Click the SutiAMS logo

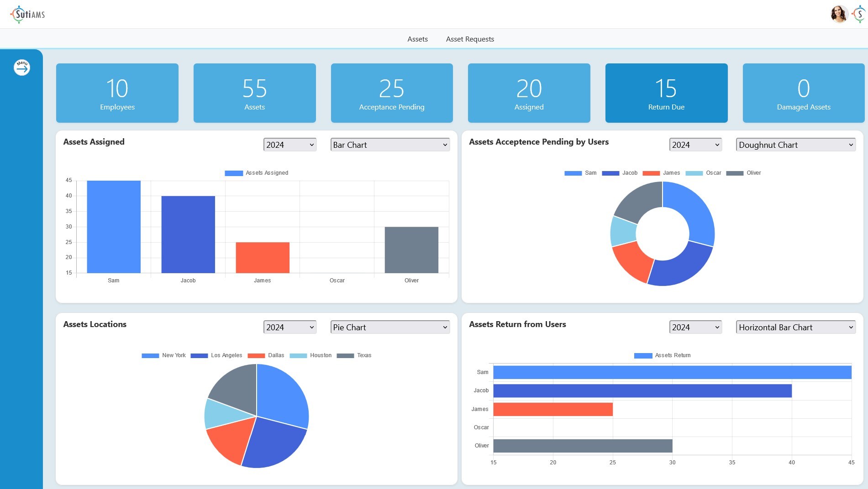[x=28, y=14]
